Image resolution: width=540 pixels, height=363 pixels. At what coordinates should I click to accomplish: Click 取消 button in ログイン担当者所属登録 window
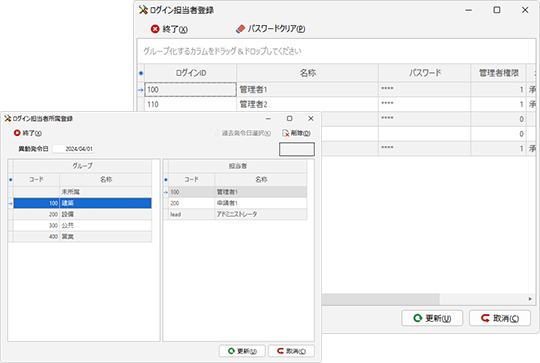291,351
